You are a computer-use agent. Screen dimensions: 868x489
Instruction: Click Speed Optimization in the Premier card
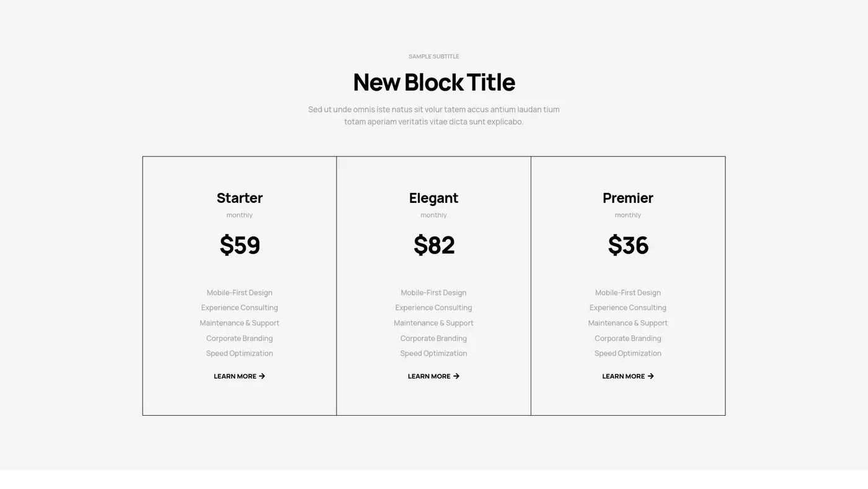(x=627, y=353)
